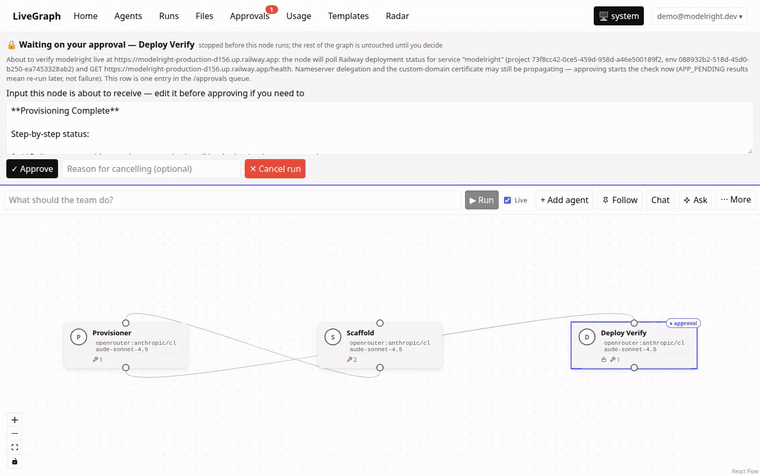Click the model name in Deploy Verify node

coord(644,346)
